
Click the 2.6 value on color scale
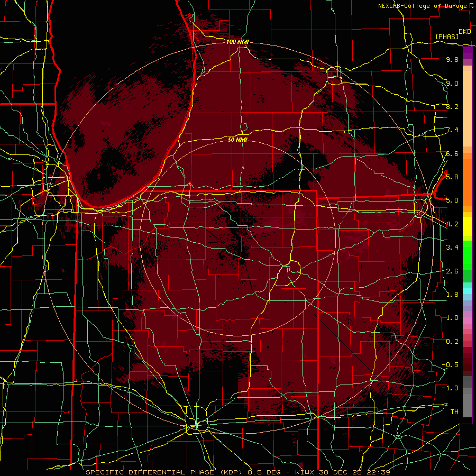(x=452, y=271)
